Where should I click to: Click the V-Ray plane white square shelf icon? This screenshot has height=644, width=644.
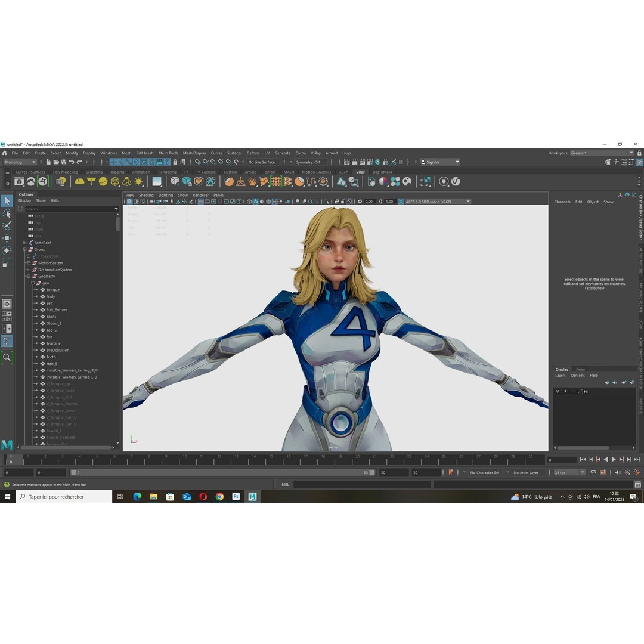pos(157,181)
